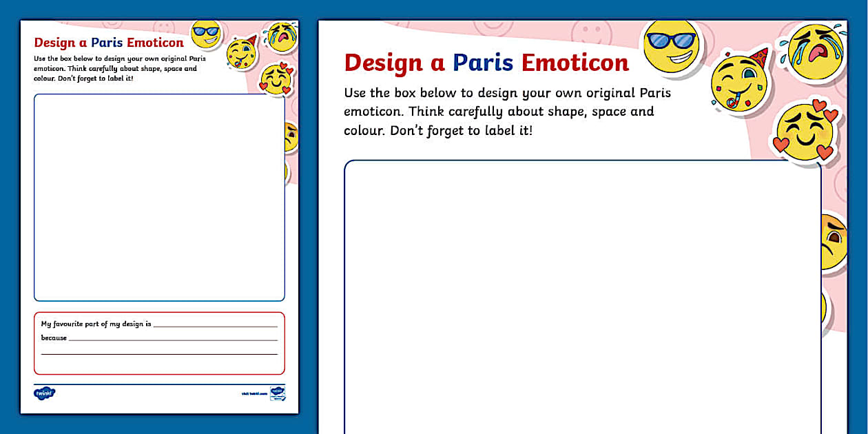Click the large instruction paragraph starting 'Use the box below'
The height and width of the screenshot is (434, 868).
click(499, 112)
